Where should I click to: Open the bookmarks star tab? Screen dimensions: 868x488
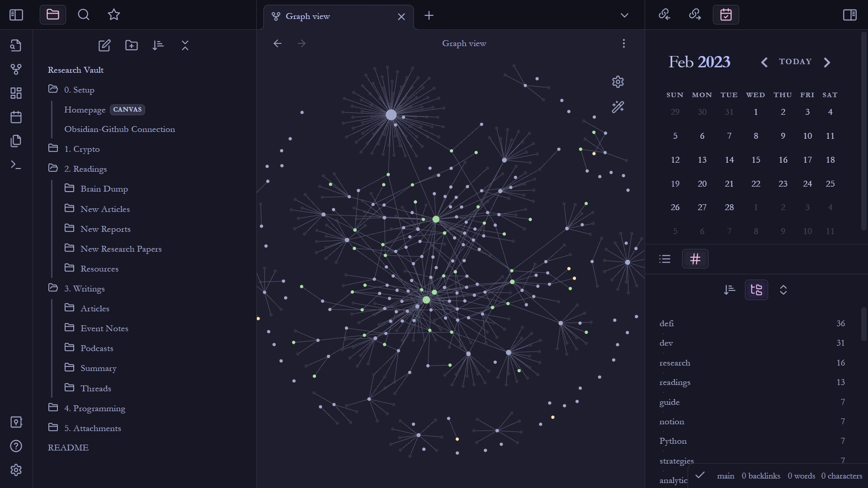point(114,15)
